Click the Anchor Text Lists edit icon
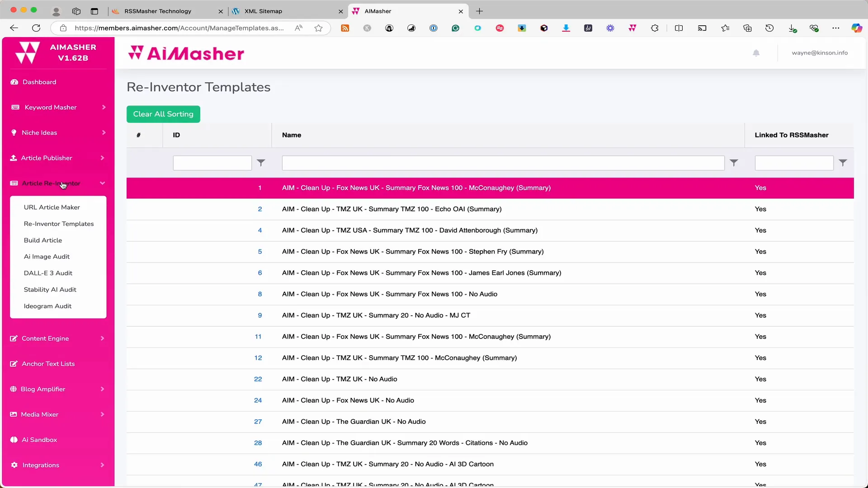Screen dimensions: 868x488 (x=14, y=364)
